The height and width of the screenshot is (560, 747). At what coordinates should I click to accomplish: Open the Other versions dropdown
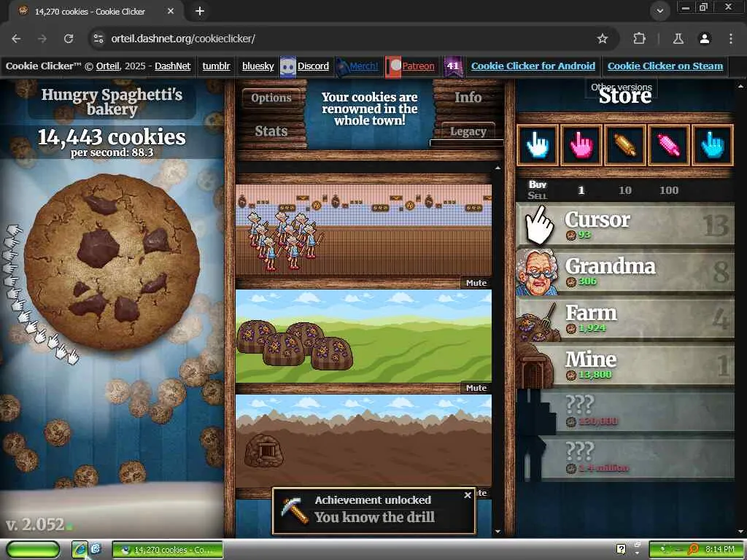point(622,87)
